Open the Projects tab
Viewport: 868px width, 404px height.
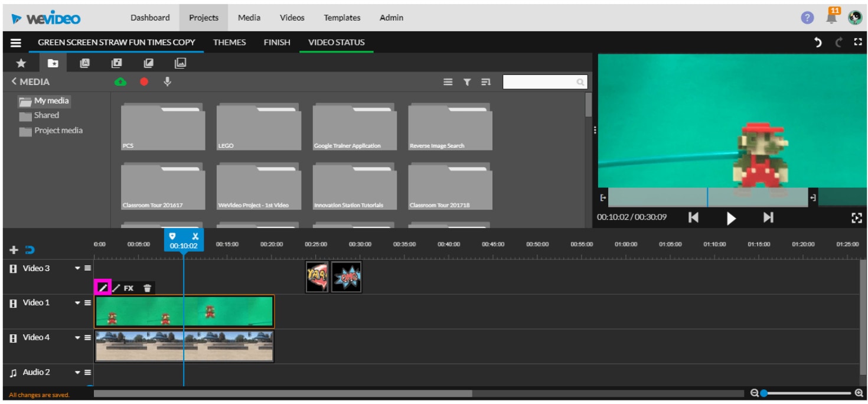point(204,18)
